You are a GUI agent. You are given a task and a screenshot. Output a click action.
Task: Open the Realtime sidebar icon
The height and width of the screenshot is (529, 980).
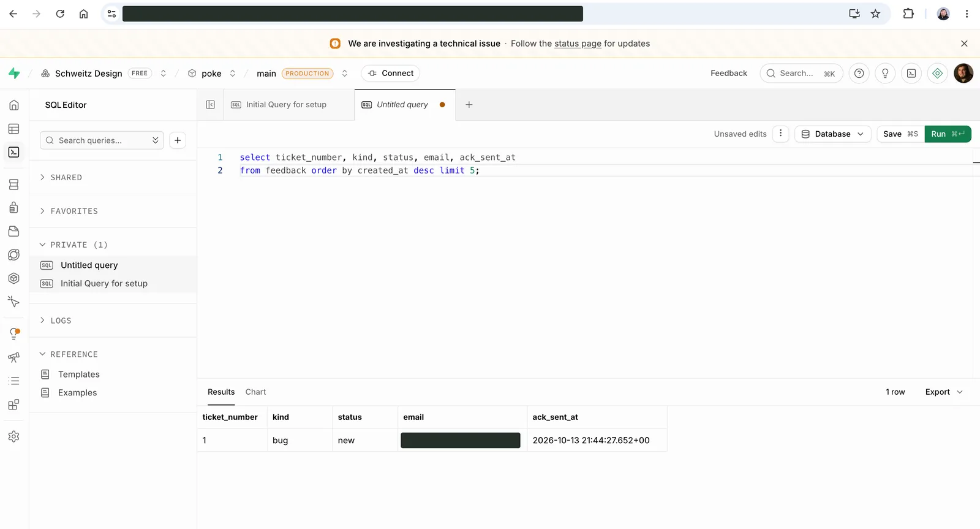14,302
